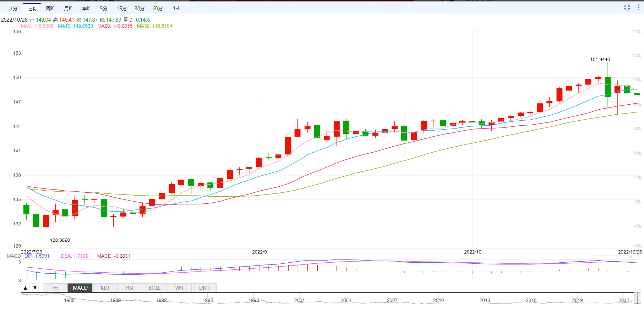Switch indicator to KDJ
Viewport: 644px width, 312px height.
105,288
